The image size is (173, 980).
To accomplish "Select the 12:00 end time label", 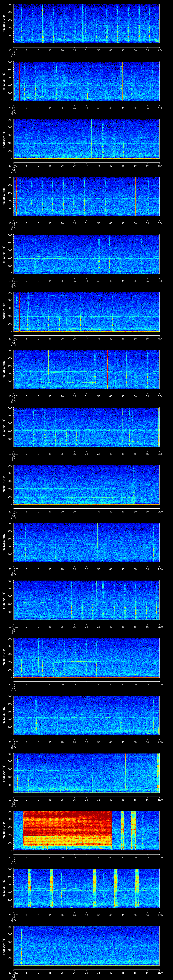I will 160,627.
